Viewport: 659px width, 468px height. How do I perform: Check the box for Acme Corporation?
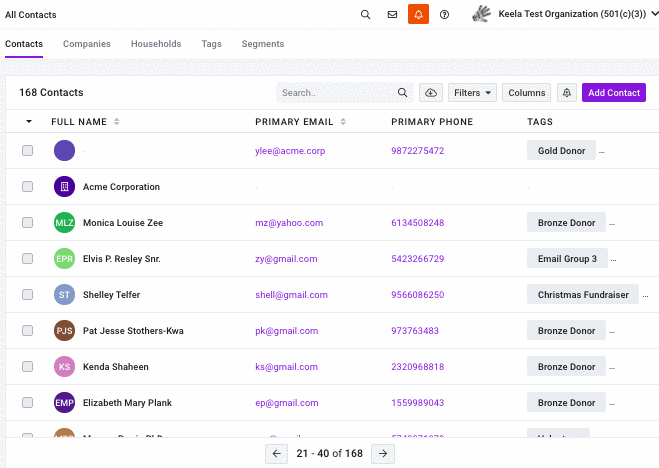[x=27, y=187]
